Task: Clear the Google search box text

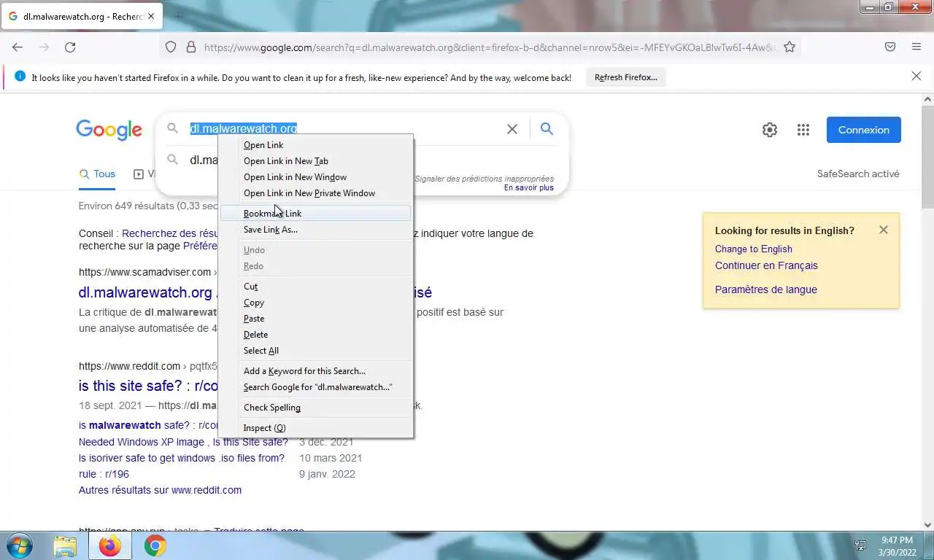Action: (512, 129)
